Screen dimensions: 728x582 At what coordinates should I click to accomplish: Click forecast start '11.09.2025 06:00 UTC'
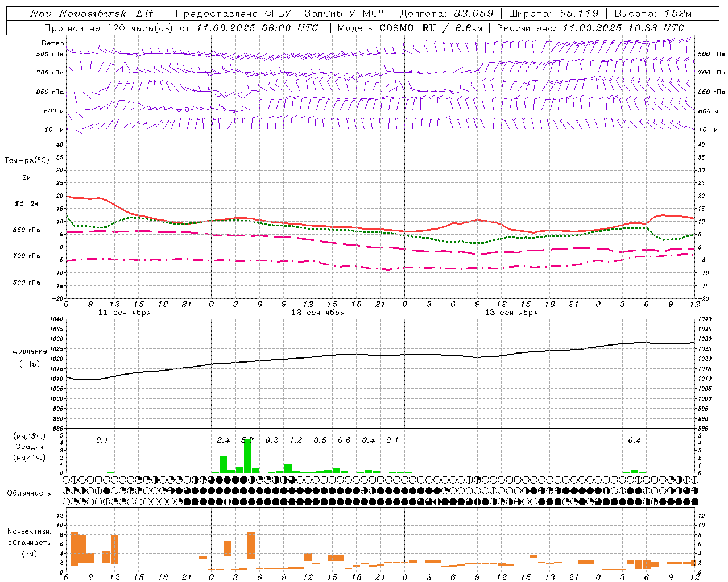tap(257, 28)
